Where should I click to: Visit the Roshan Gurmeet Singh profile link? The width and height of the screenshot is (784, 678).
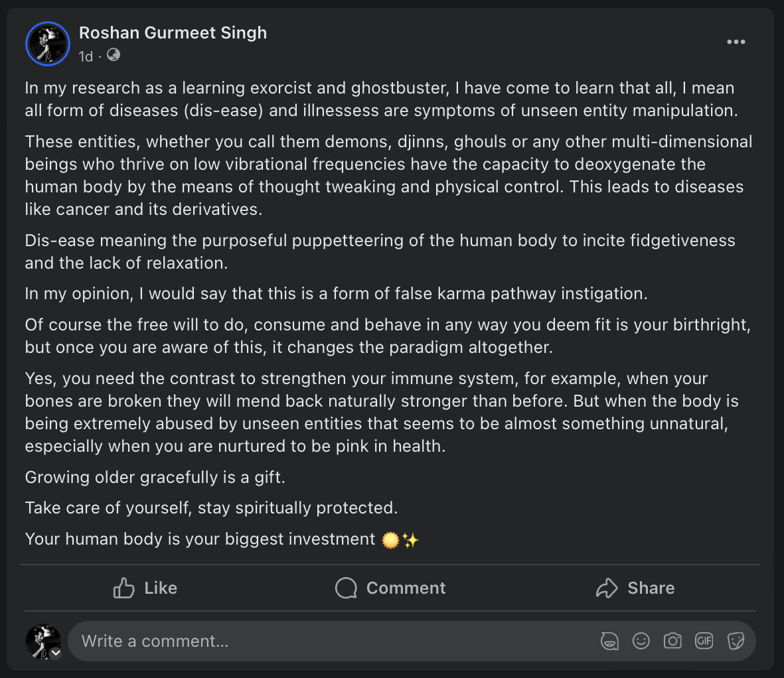(173, 33)
